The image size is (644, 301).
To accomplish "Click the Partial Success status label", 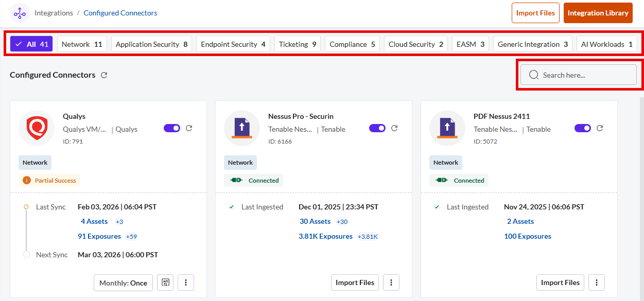I will point(56,181).
